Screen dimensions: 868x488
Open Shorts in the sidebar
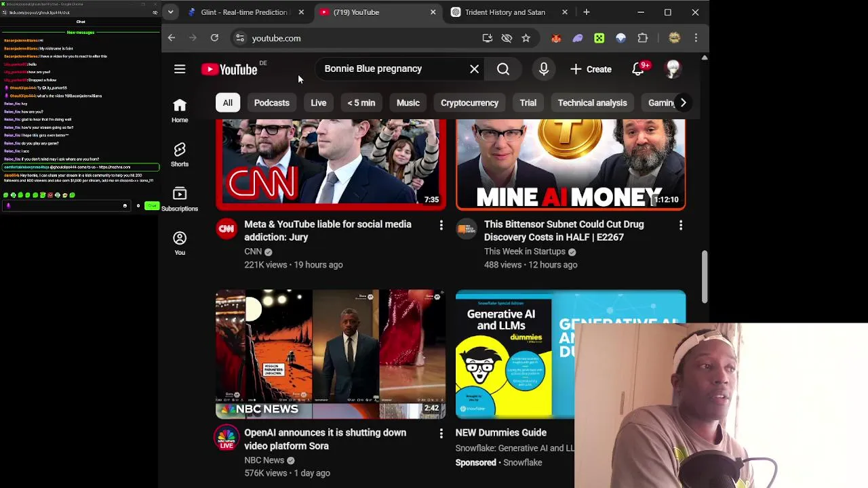[180, 155]
